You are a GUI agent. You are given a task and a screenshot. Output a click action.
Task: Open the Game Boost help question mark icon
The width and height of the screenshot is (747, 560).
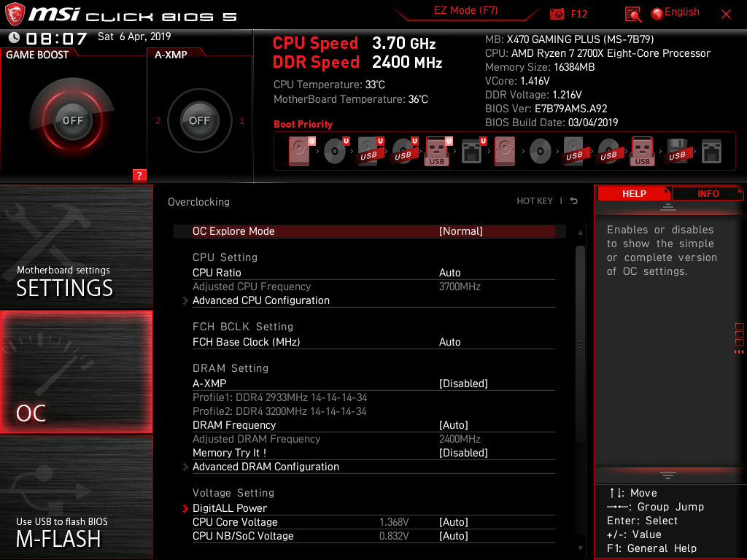(x=139, y=175)
